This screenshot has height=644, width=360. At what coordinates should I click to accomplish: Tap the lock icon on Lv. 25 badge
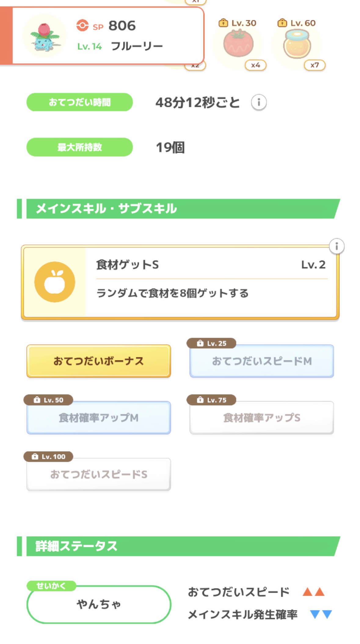point(200,343)
